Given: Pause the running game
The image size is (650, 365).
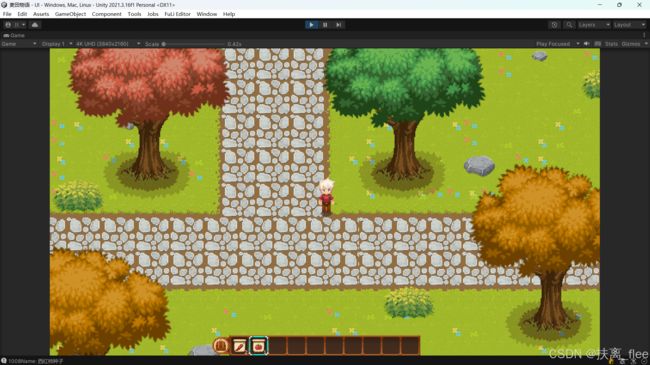Looking at the screenshot, I should (325, 25).
